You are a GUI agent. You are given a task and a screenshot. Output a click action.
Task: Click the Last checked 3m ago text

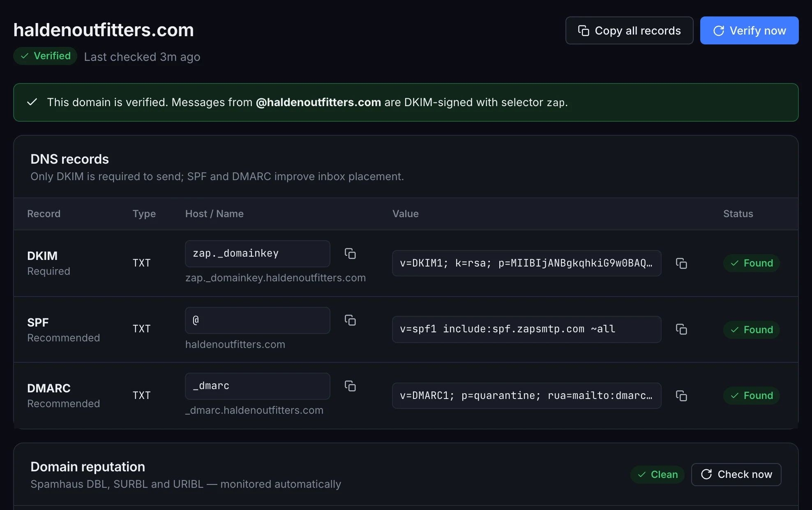(x=142, y=57)
